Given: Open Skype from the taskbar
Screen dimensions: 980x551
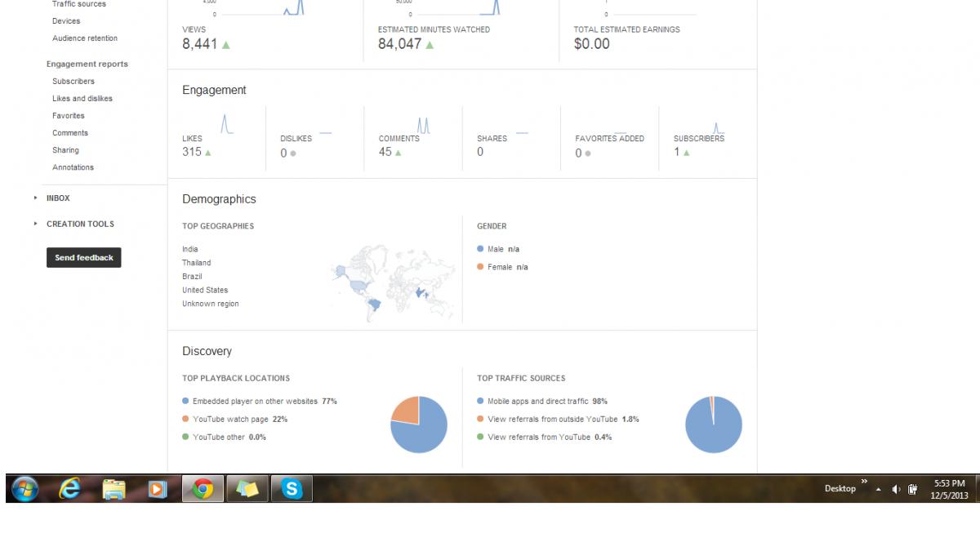Looking at the screenshot, I should 292,488.
